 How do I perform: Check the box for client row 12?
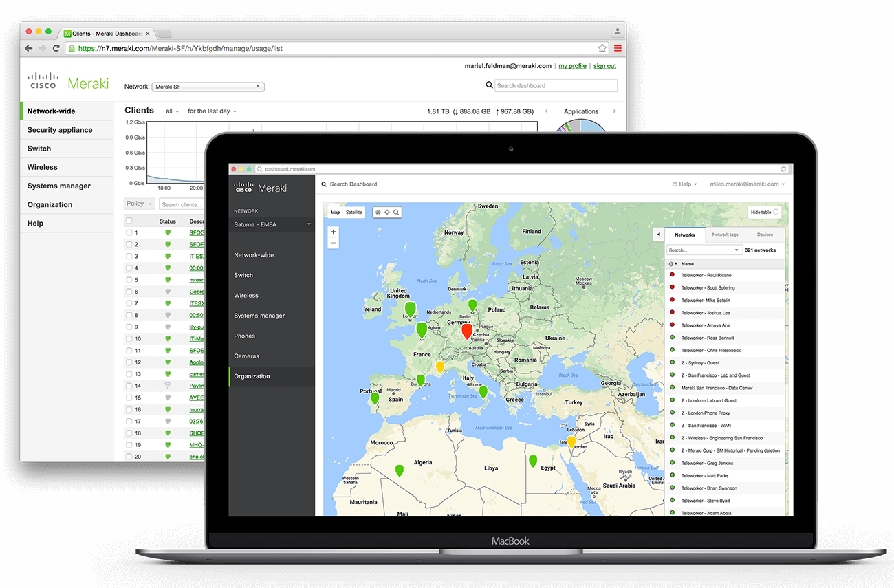click(129, 362)
